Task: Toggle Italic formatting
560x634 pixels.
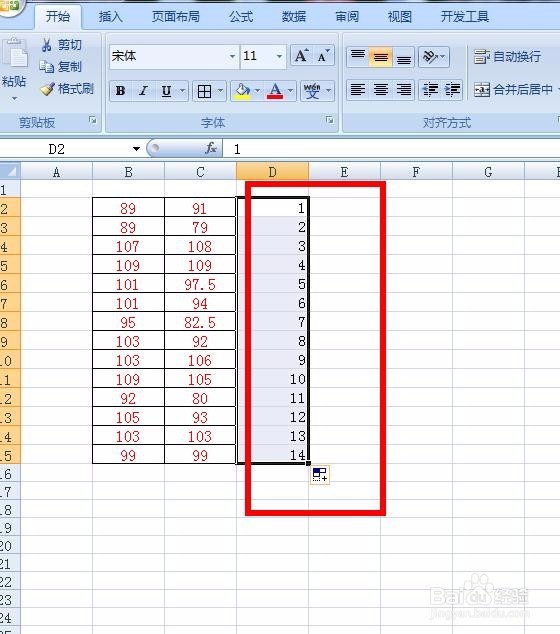Action: point(143,91)
